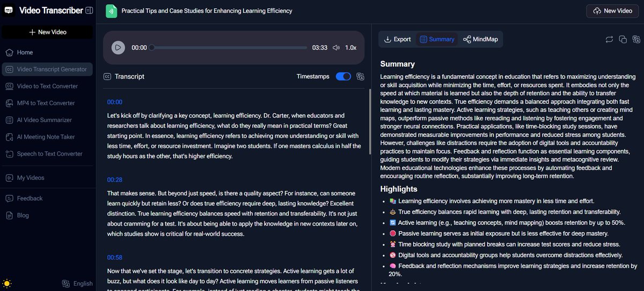Screen dimensions: 644x291
Task: Click the sidebar New Video button
Action: [48, 32]
